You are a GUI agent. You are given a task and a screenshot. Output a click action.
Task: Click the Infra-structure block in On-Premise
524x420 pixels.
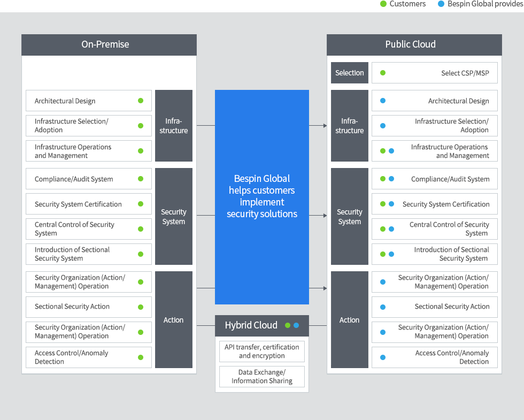pyautogui.click(x=174, y=126)
